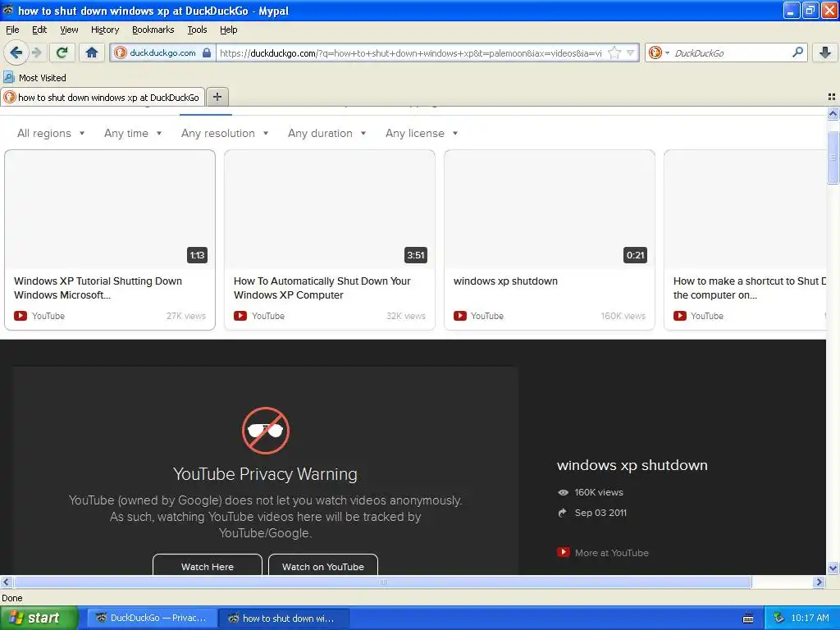This screenshot has width=840, height=630.
Task: Click the share arrow icon beside Sep 03 2011
Action: tap(563, 513)
